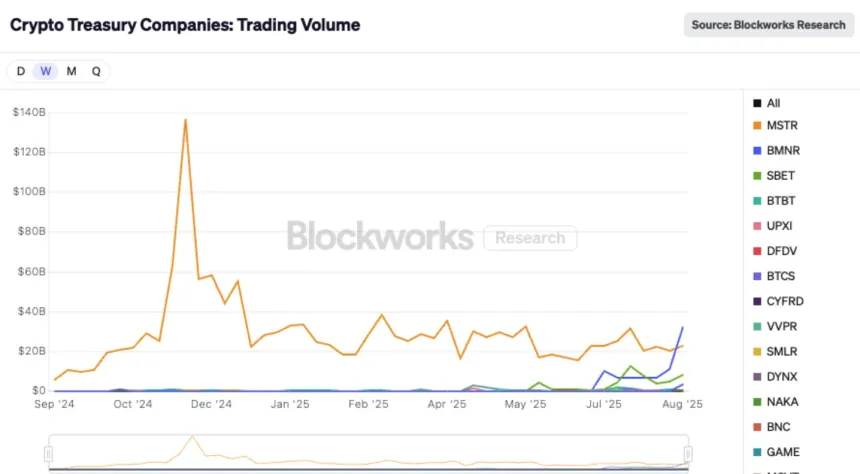The width and height of the screenshot is (860, 474).
Task: Click the CYFRD dark legend marker
Action: (759, 301)
